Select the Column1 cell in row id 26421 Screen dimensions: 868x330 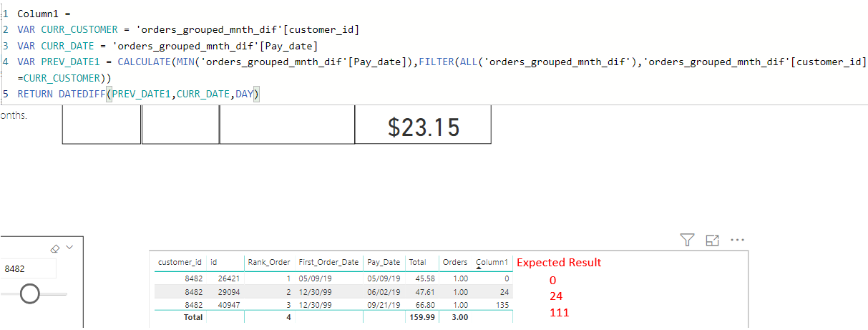[505, 280]
